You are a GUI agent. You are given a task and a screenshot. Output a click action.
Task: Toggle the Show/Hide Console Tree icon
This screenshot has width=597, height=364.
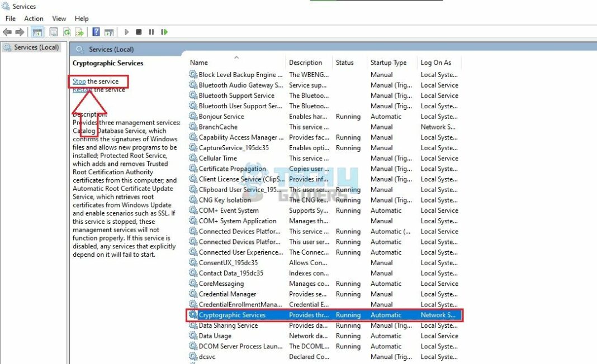click(x=37, y=32)
